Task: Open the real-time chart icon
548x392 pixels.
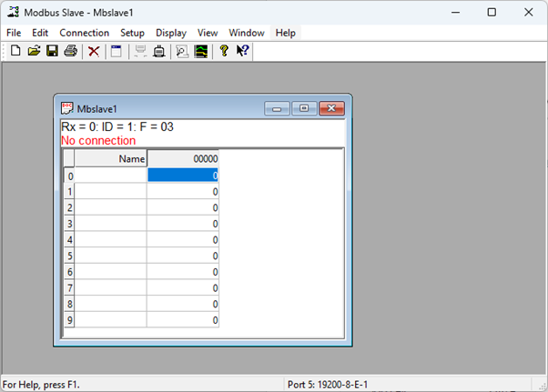Action: (201, 51)
